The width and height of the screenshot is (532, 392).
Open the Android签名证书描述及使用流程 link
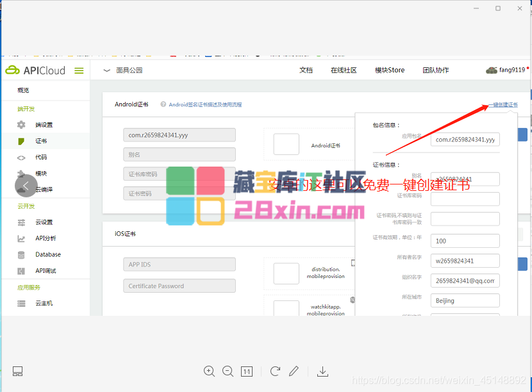[x=205, y=104]
